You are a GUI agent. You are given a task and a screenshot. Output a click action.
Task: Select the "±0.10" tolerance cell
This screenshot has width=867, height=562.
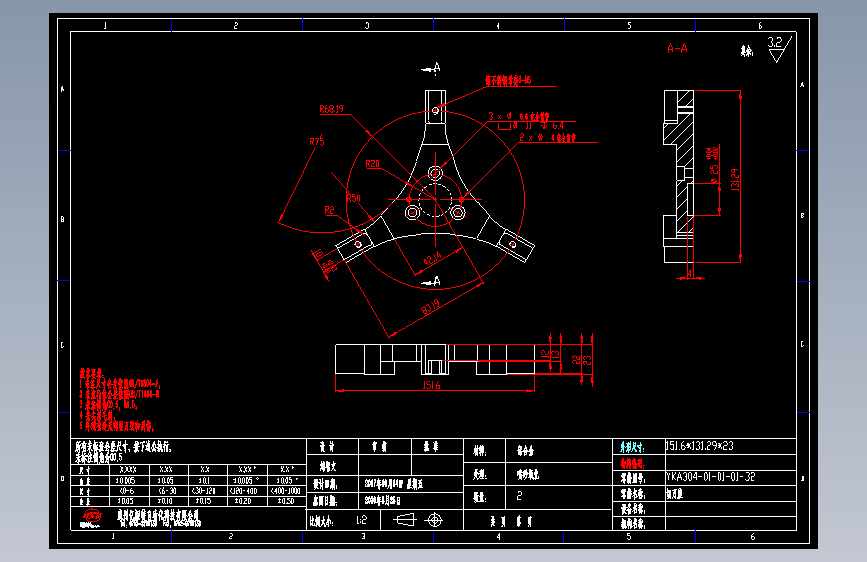[x=165, y=501]
